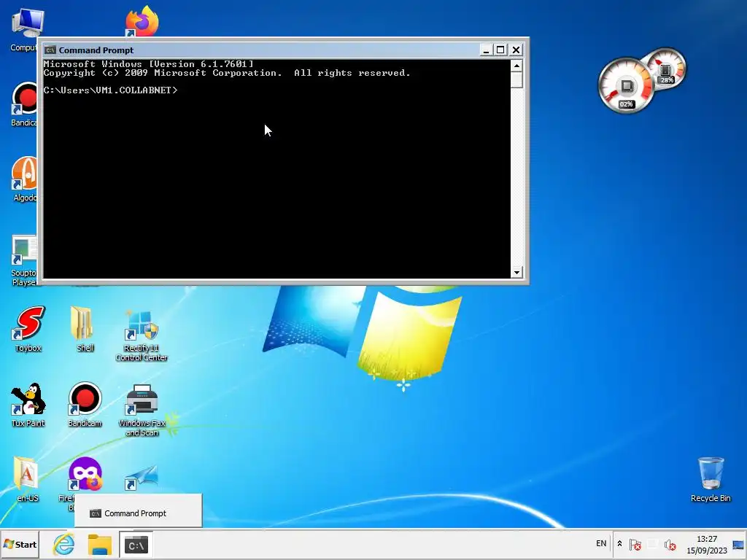Show hidden tray icons arrow
747x560 pixels.
click(619, 544)
